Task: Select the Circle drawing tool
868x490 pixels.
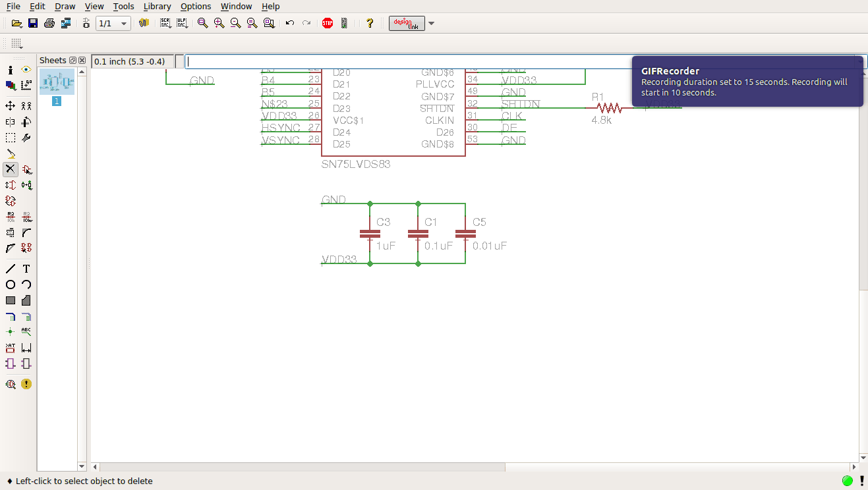Action: (x=11, y=285)
